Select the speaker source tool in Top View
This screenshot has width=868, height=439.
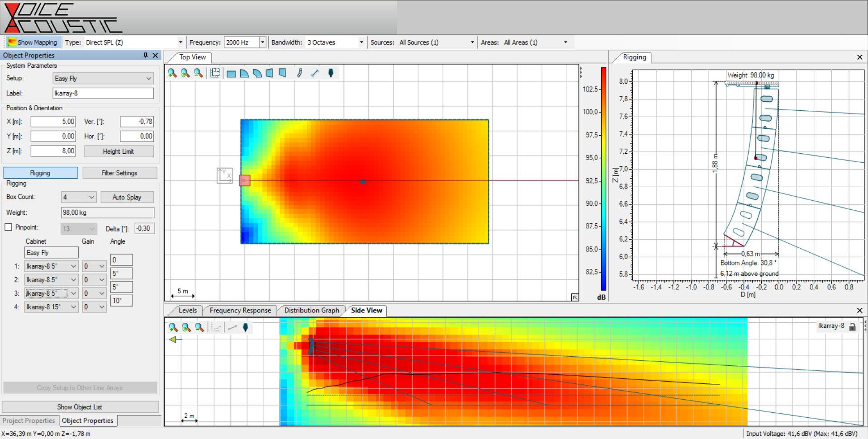coord(331,73)
